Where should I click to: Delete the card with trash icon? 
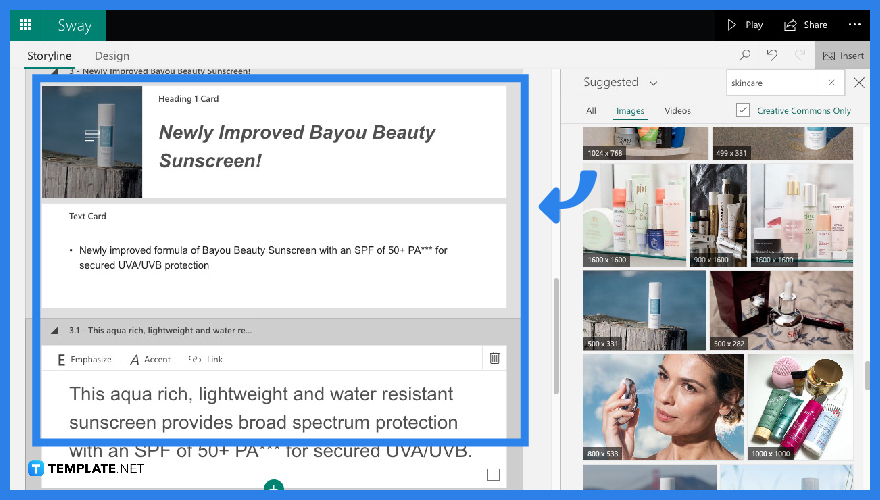(494, 358)
